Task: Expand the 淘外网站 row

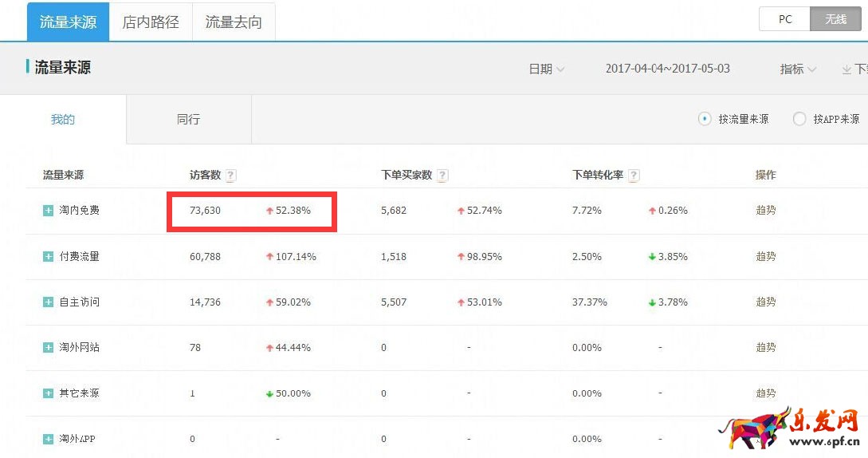Action: click(49, 348)
